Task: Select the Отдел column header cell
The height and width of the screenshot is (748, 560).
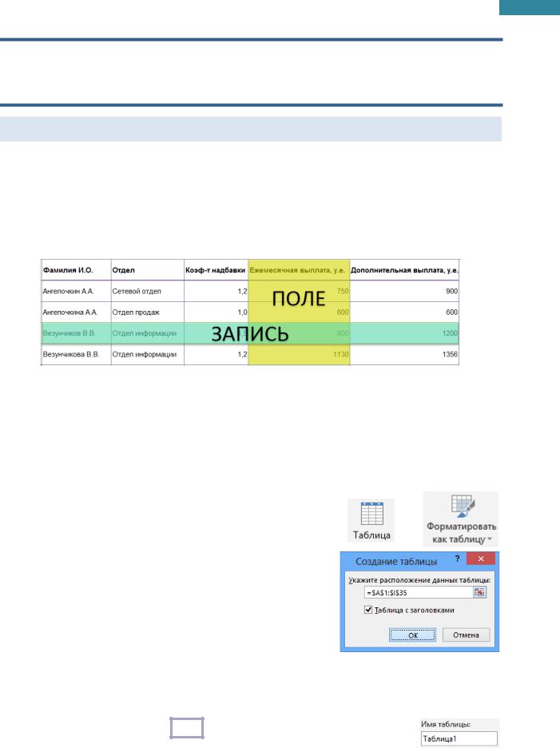Action: [x=148, y=270]
